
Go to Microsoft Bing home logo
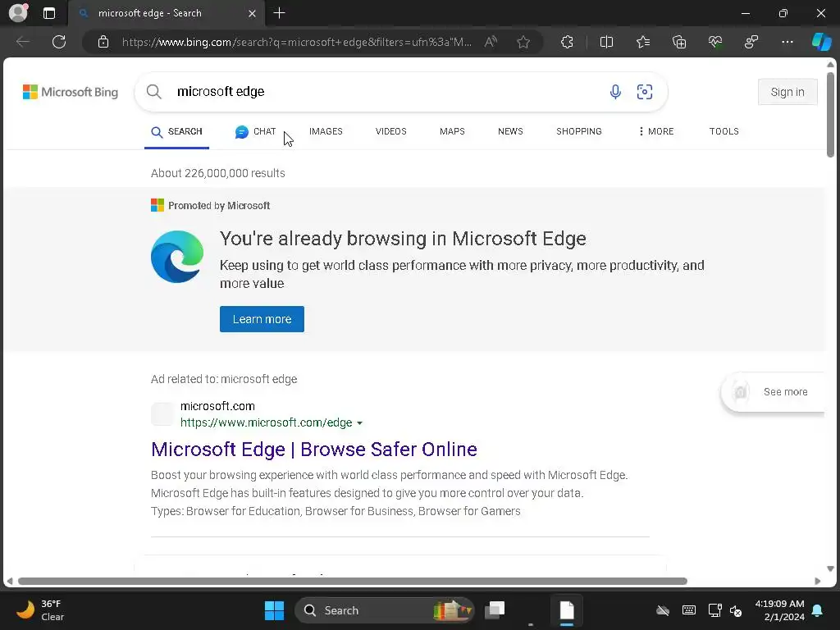click(71, 92)
